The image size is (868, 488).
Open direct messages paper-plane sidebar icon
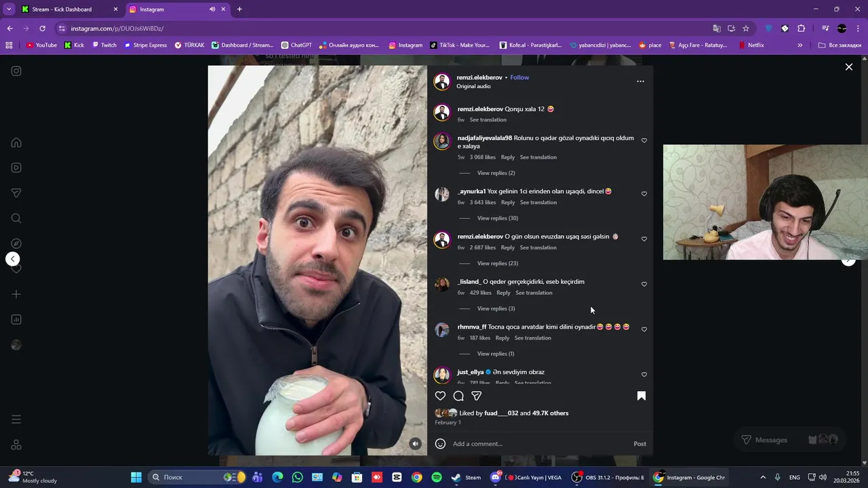16,193
